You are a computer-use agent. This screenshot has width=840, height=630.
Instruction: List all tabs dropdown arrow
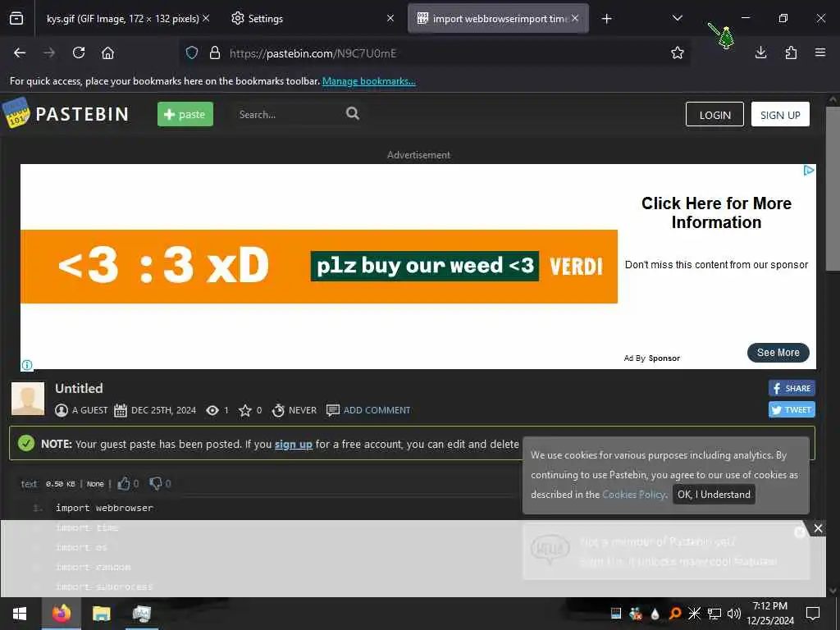(677, 18)
